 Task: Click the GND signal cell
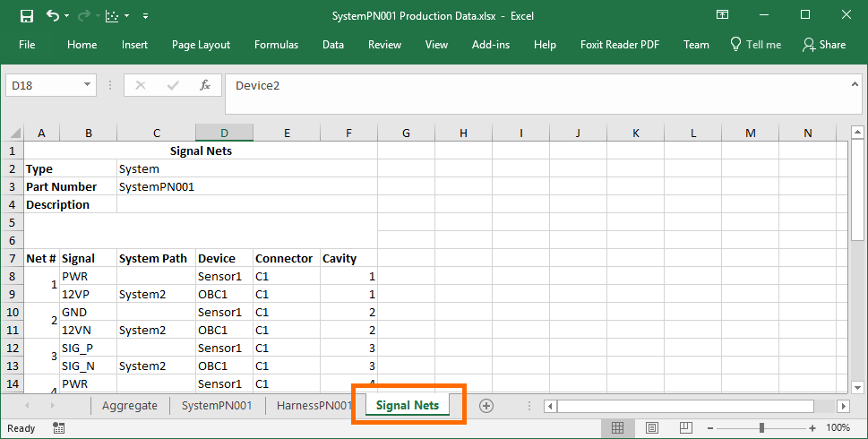click(x=88, y=312)
